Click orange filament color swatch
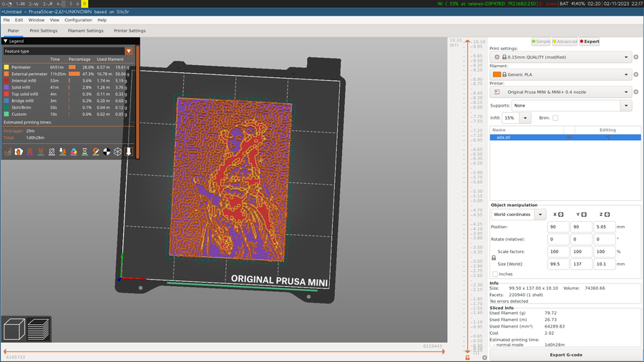Screen dimensions: 644x362 497,74
